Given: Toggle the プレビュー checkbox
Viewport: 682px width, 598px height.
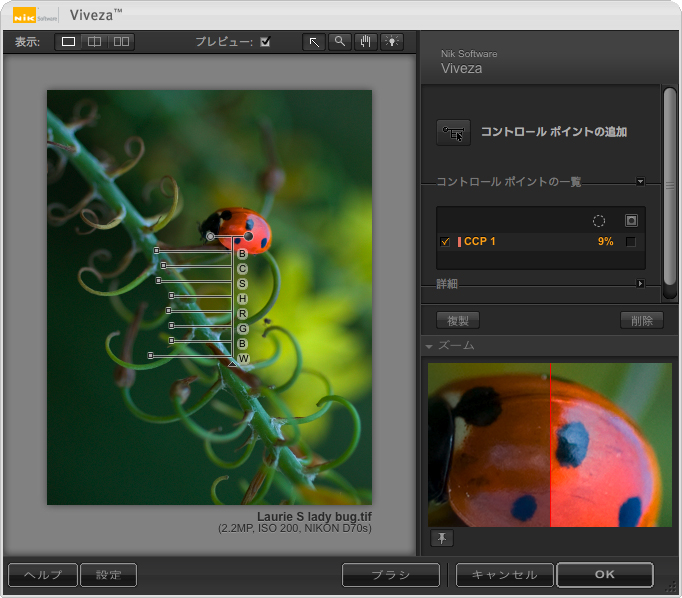Looking at the screenshot, I should coord(265,42).
